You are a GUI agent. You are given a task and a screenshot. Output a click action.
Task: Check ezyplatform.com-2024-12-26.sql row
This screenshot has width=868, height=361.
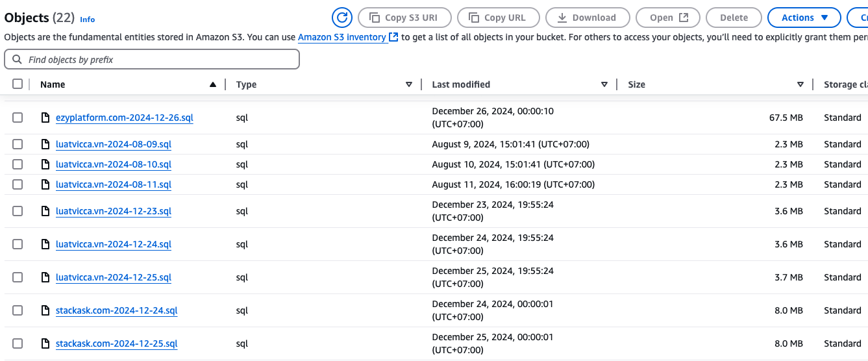(18, 118)
